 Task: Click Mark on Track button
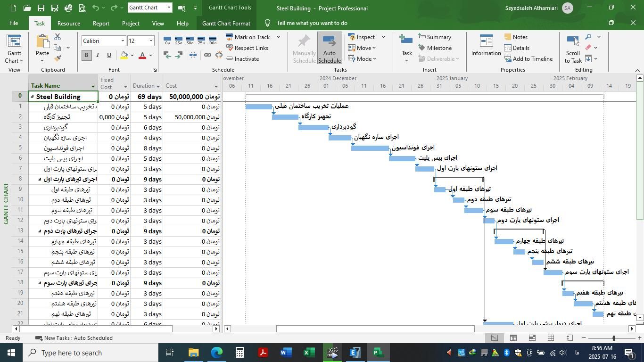[248, 37]
